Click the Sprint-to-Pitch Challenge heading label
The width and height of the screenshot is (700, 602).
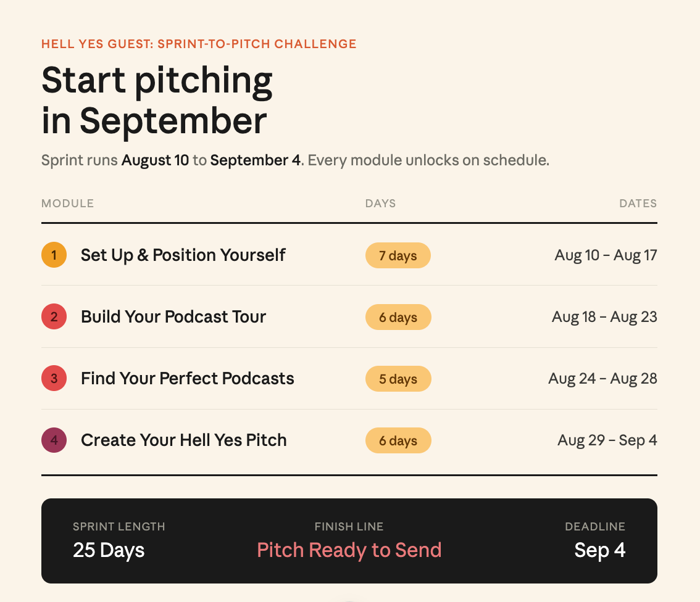tap(199, 44)
